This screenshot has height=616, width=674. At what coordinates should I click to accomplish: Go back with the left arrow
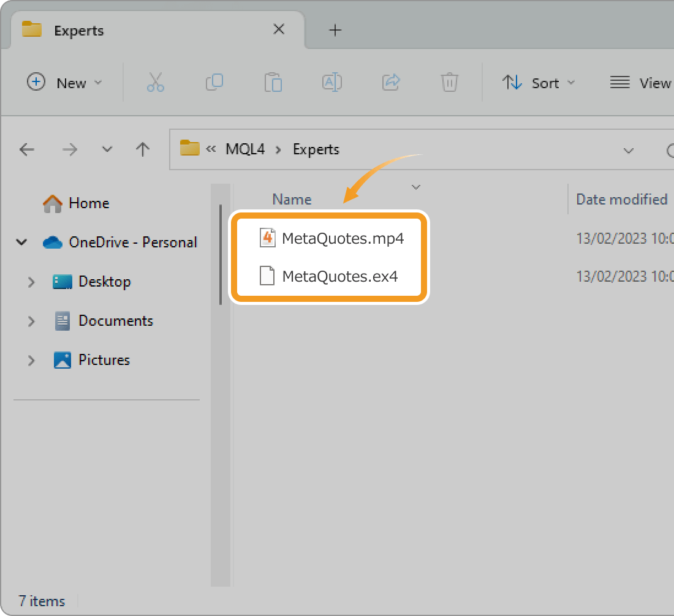click(x=27, y=149)
